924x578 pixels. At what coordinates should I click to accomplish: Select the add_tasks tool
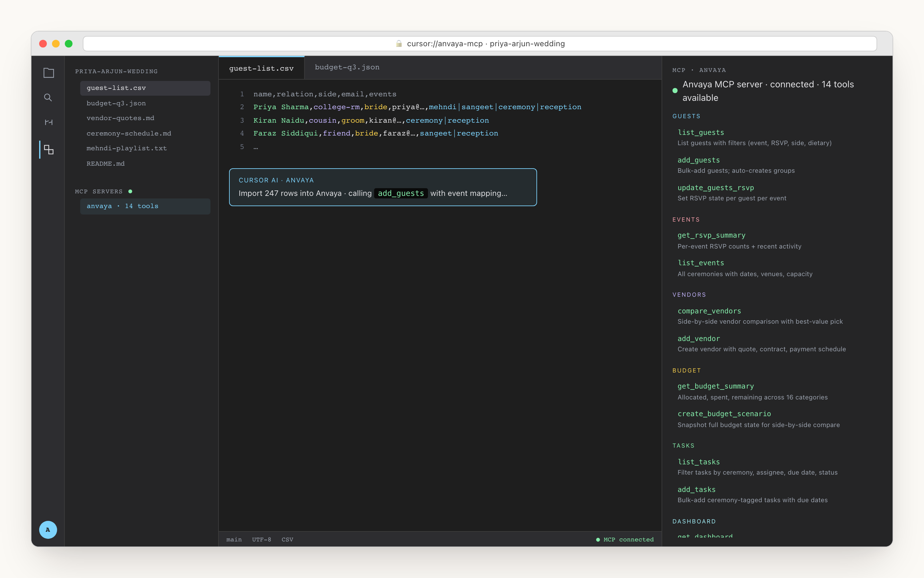click(697, 489)
